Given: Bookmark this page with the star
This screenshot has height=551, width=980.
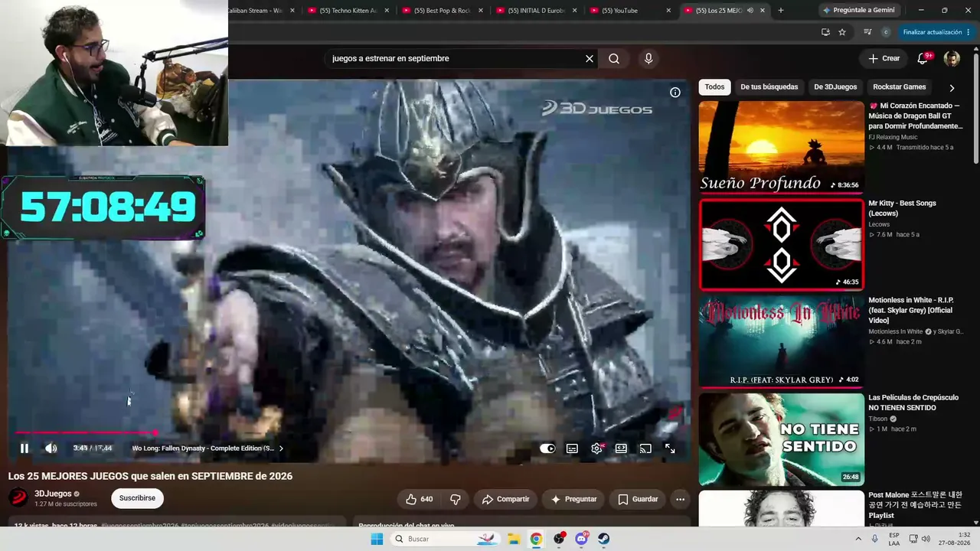Looking at the screenshot, I should [x=842, y=32].
